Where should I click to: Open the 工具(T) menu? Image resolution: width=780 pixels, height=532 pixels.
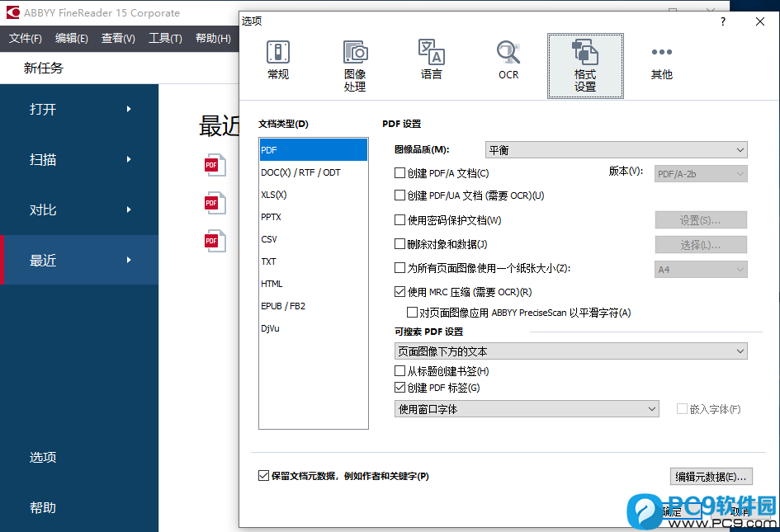pyautogui.click(x=165, y=38)
